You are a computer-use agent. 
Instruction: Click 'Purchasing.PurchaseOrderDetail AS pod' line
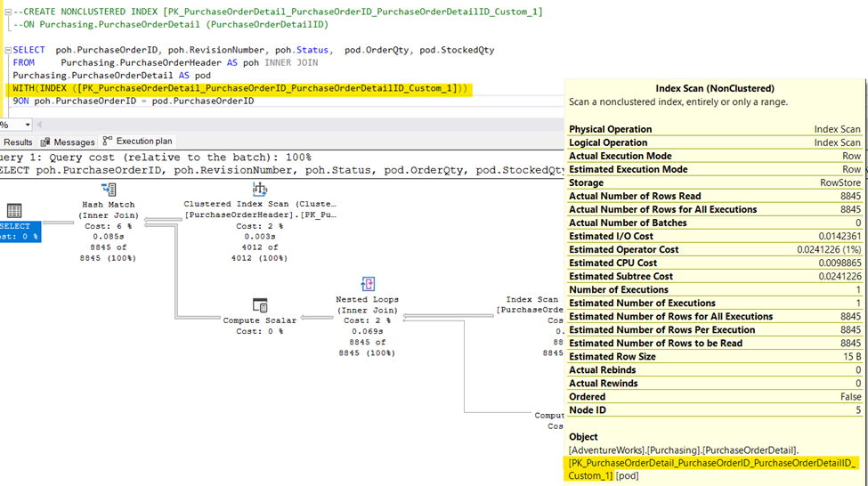(x=112, y=76)
